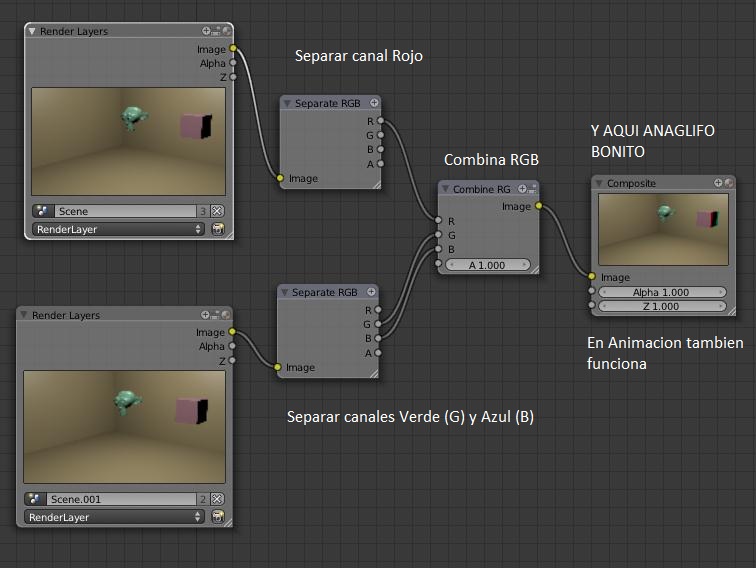Open RenderLayer dropdown under Scene

(x=119, y=229)
